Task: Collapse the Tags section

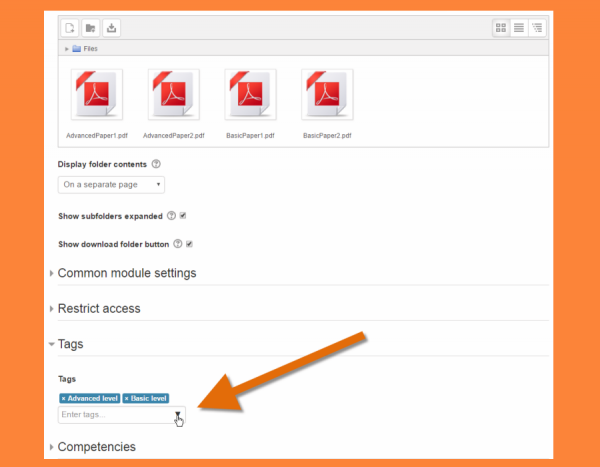Action: click(x=70, y=344)
